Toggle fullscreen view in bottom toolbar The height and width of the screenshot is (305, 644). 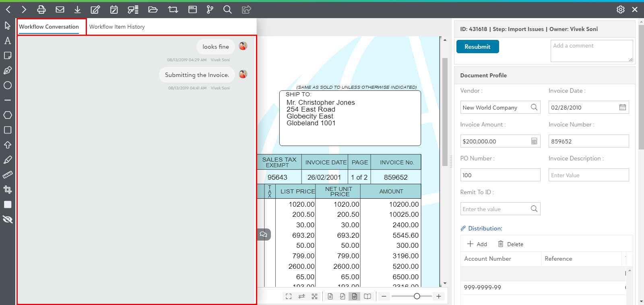(x=289, y=296)
